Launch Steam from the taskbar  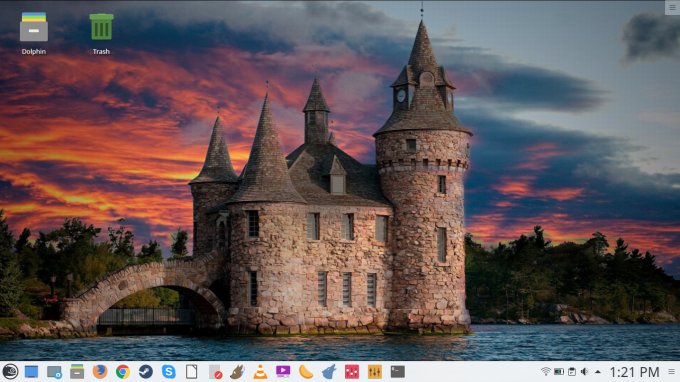(146, 372)
